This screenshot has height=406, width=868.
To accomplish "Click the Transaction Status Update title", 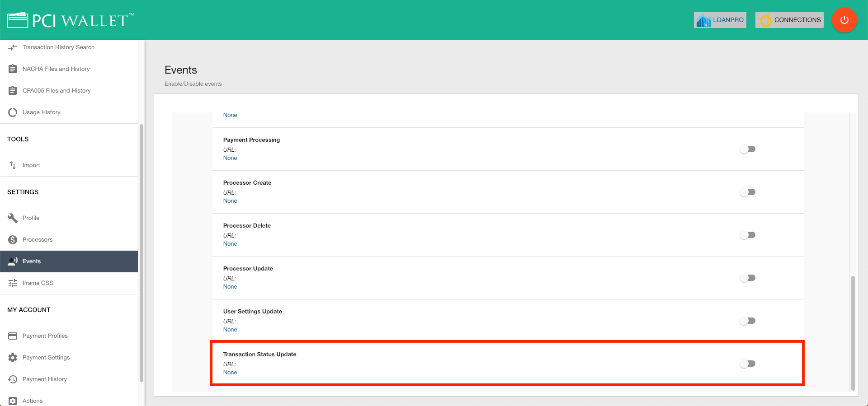I will [x=260, y=354].
